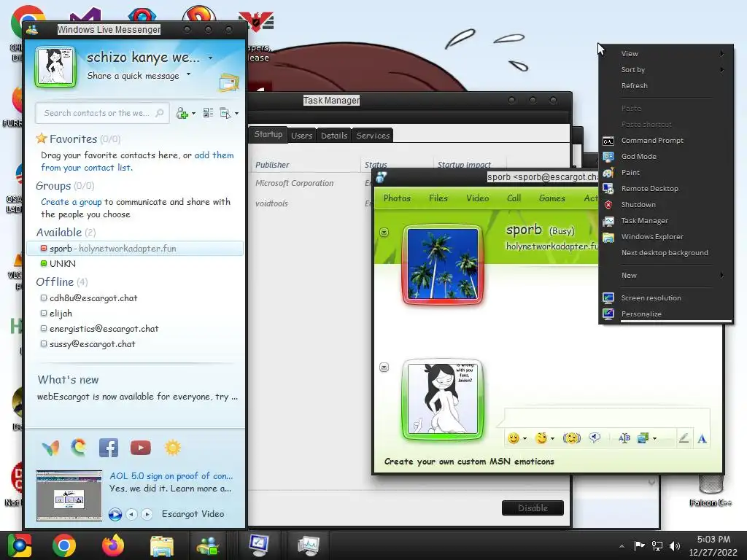747x560 pixels.
Task: Collapse your own display picture with arrow
Action: 384,367
